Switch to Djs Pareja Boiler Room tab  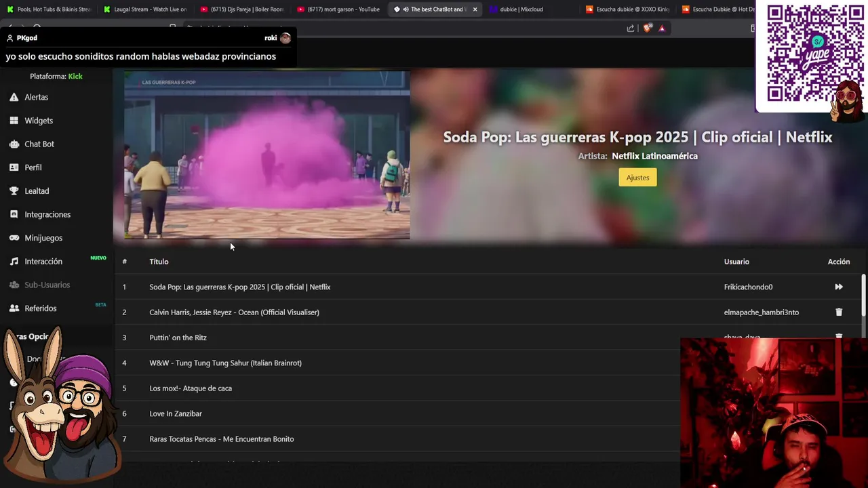pyautogui.click(x=242, y=9)
